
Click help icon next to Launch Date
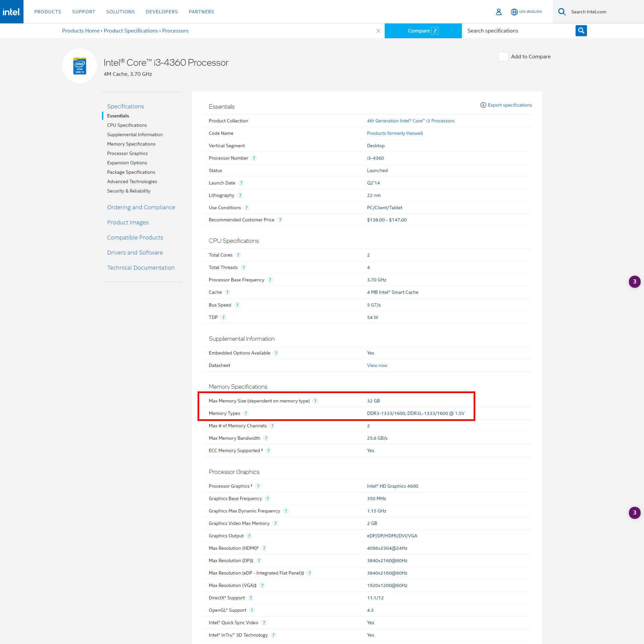pyautogui.click(x=241, y=183)
